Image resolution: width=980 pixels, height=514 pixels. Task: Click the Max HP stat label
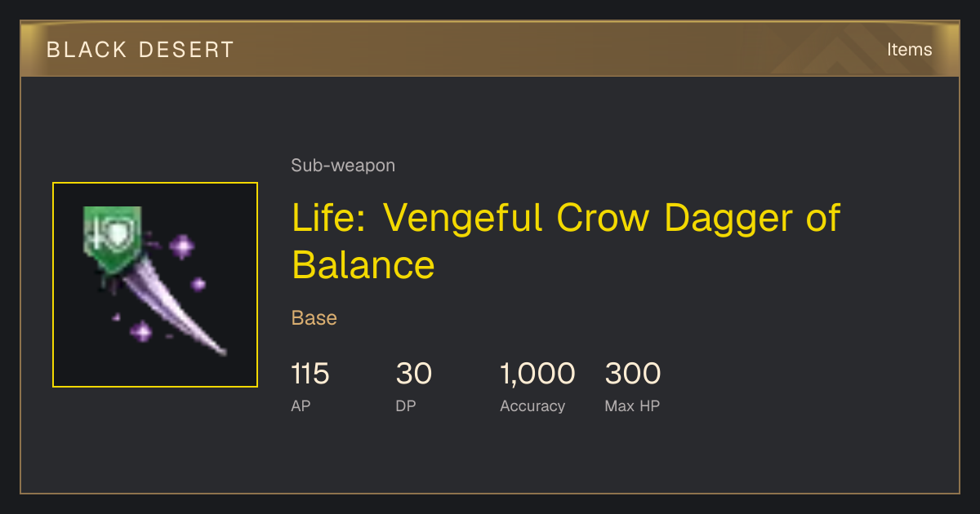[632, 405]
